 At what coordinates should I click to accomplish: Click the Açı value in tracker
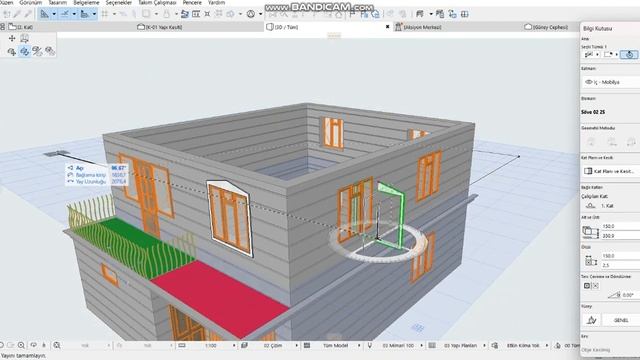[x=119, y=168]
